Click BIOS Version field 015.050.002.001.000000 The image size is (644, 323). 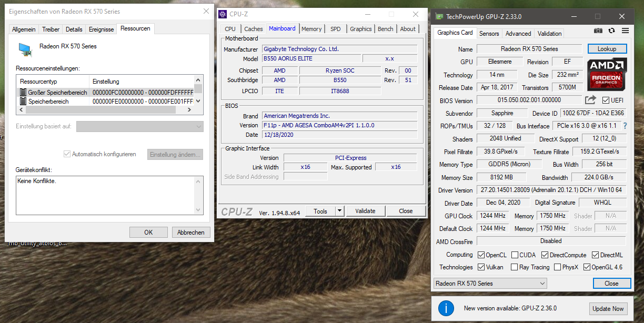(529, 100)
